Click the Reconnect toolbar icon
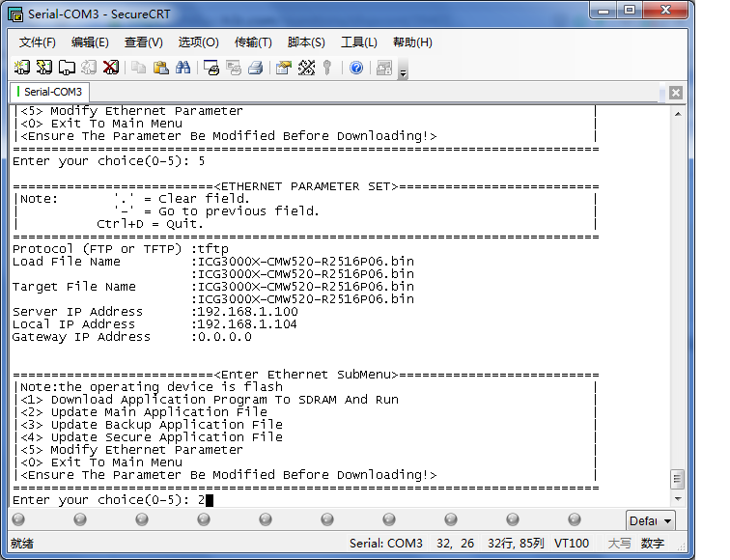 coord(89,68)
